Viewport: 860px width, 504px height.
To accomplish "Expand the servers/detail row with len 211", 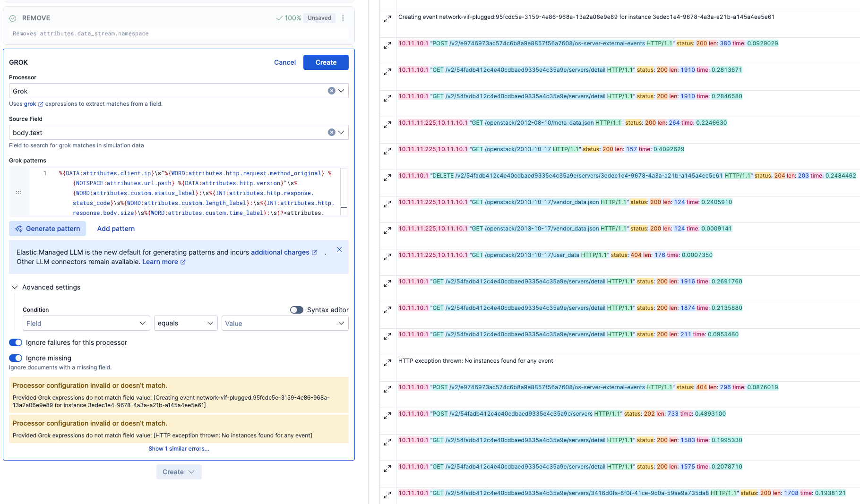I will (x=387, y=336).
